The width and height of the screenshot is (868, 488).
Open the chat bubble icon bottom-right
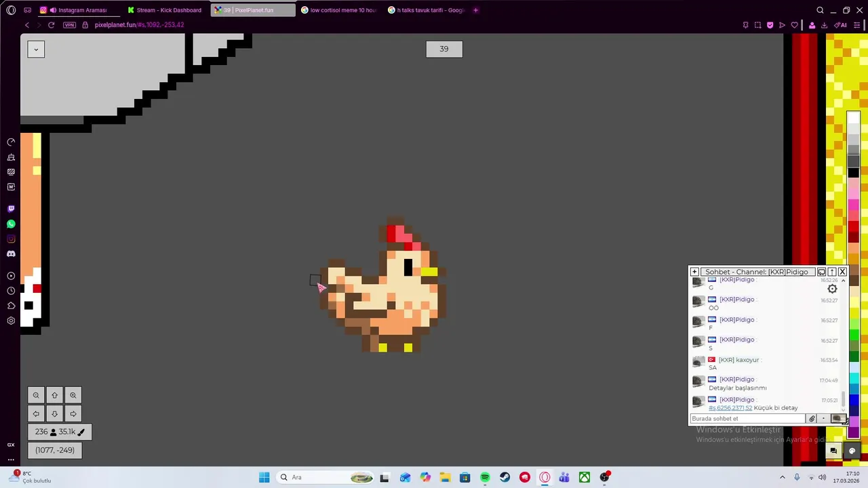(833, 451)
